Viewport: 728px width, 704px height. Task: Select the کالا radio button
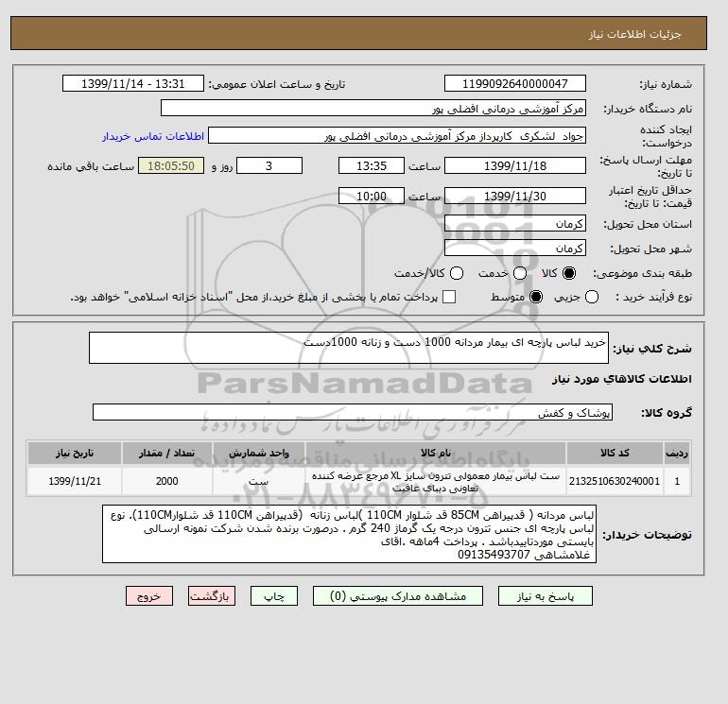(569, 273)
